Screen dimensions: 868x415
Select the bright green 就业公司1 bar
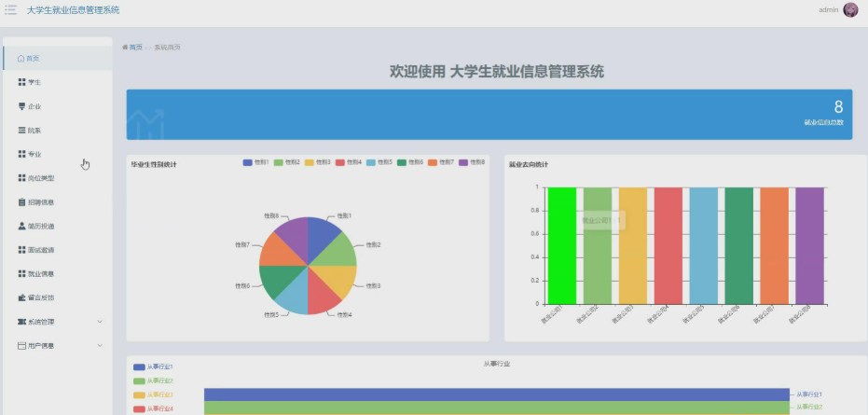(562, 245)
